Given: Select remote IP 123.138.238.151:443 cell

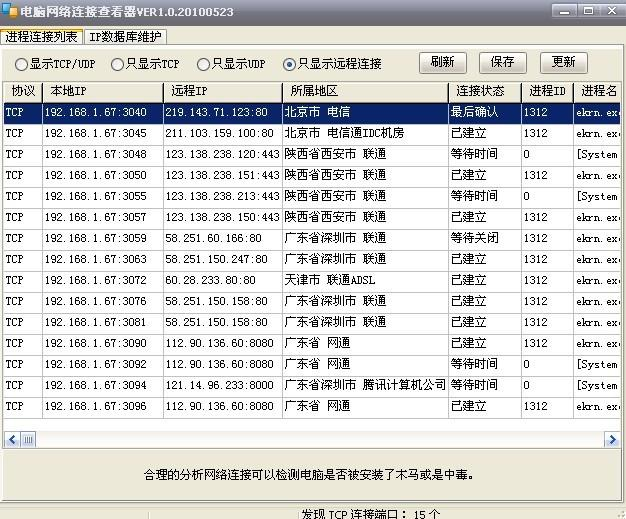Looking at the screenshot, I should coord(222,176).
